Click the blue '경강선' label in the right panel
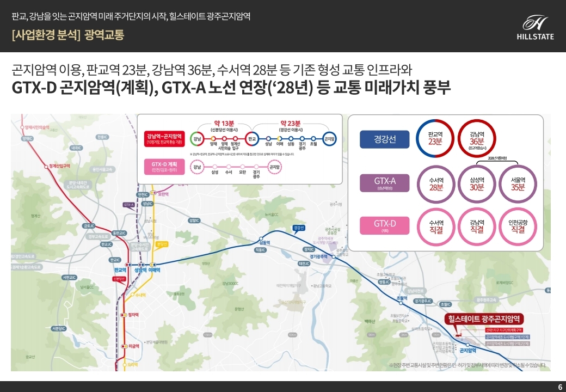Screen dimensions: 566x392 pyautogui.click(x=385, y=139)
